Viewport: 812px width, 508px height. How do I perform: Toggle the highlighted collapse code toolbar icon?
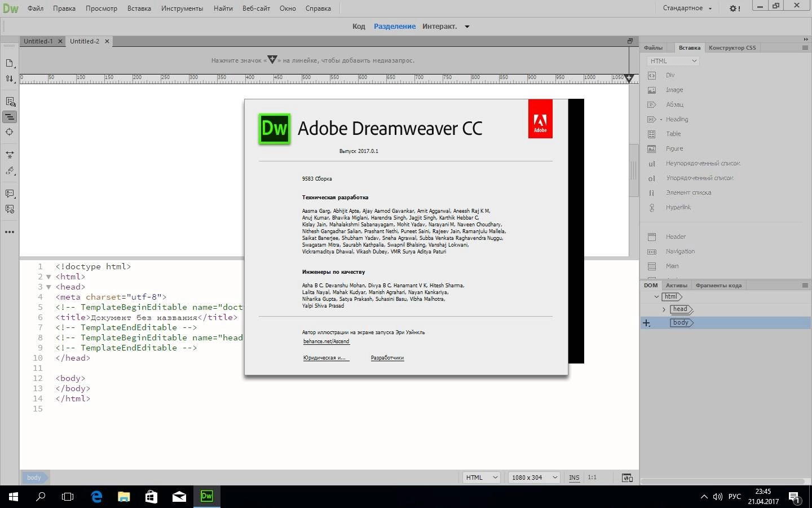pos(10,117)
